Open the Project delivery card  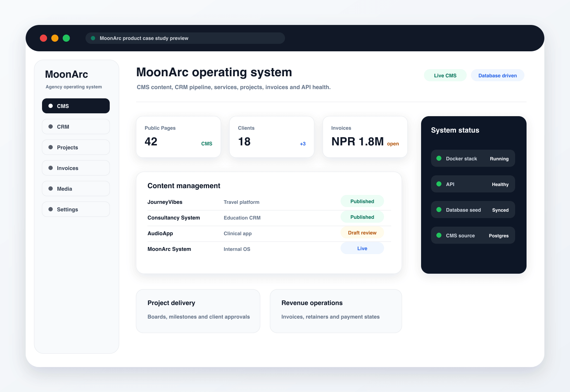(198, 311)
